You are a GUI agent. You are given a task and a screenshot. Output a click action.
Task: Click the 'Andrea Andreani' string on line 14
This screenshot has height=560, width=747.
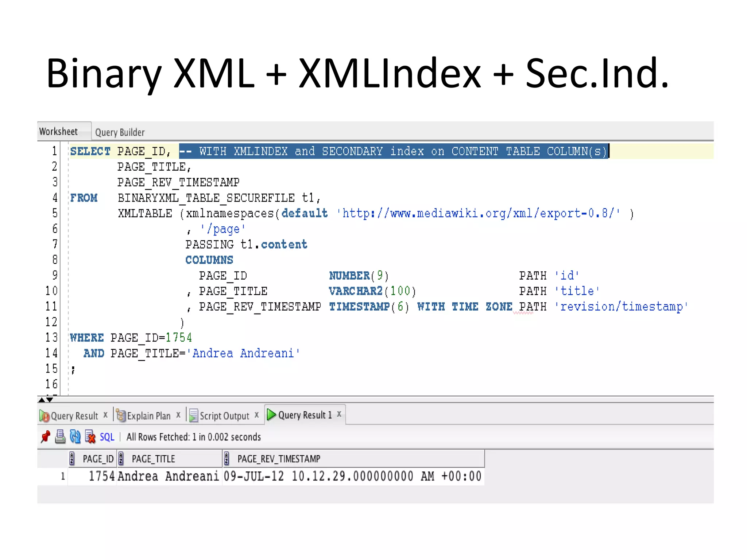pyautogui.click(x=243, y=353)
